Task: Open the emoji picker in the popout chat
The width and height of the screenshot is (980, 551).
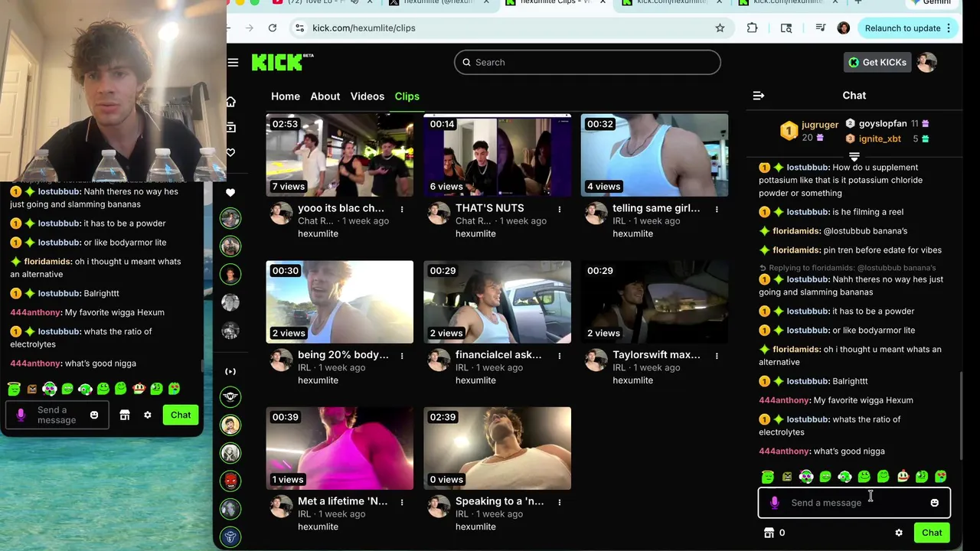Action: [94, 415]
